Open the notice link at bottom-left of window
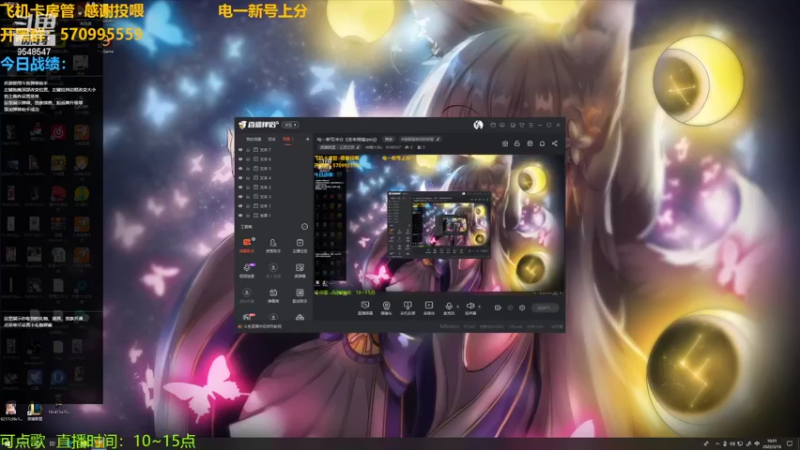This screenshot has height=450, width=800. point(262,327)
